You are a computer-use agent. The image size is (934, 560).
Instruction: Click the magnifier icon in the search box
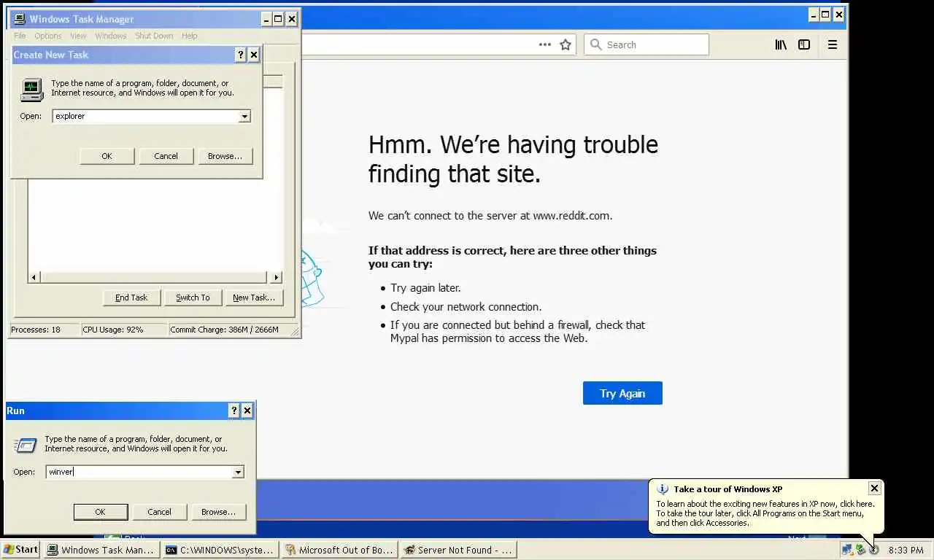click(x=595, y=44)
